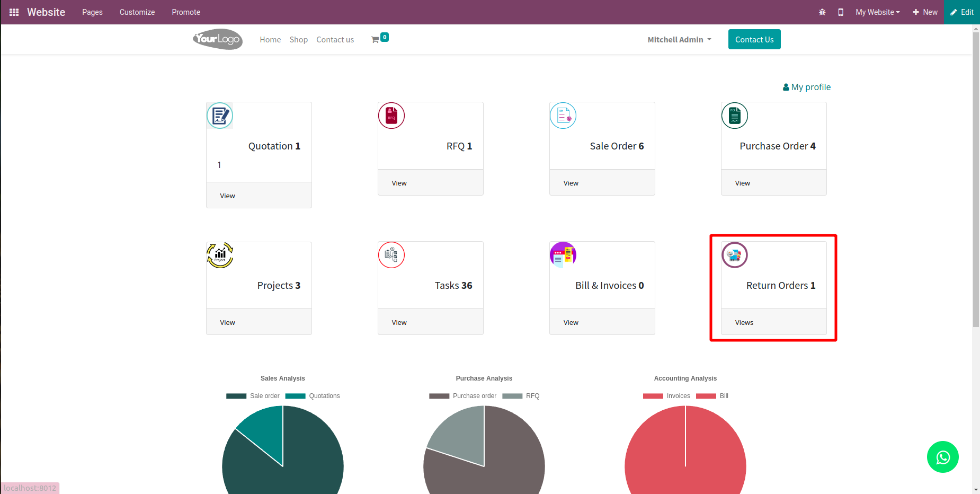The image size is (980, 494).
Task: Click the Website app title
Action: (x=46, y=12)
